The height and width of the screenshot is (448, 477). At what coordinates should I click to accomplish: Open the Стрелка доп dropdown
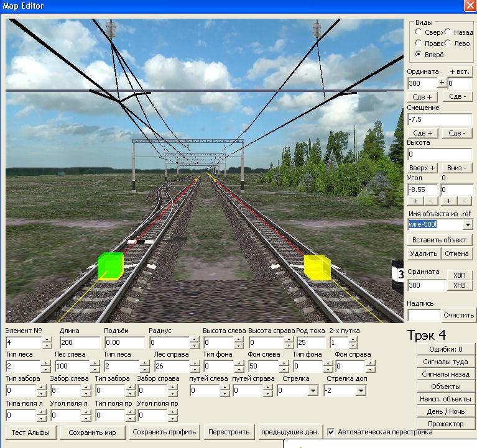point(361,391)
